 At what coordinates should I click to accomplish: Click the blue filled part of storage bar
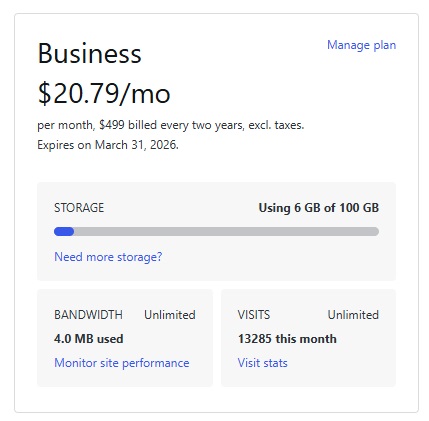click(x=64, y=231)
